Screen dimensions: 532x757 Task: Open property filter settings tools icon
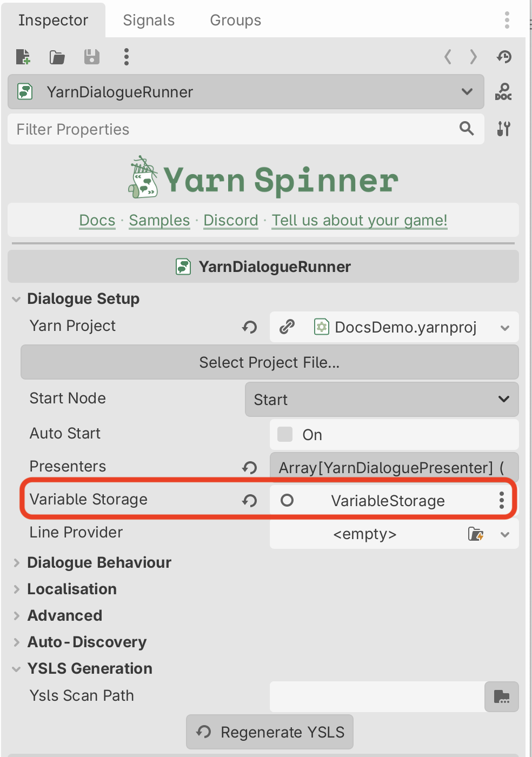(x=504, y=129)
